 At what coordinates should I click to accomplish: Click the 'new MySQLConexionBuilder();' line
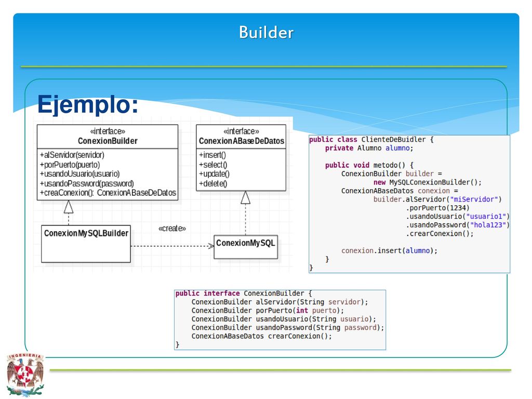pos(428,182)
